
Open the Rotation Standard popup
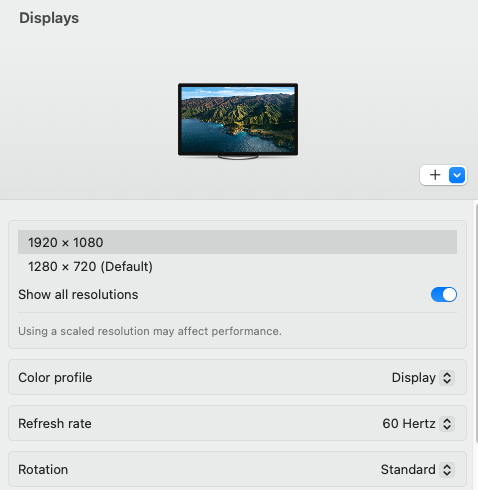click(x=418, y=470)
